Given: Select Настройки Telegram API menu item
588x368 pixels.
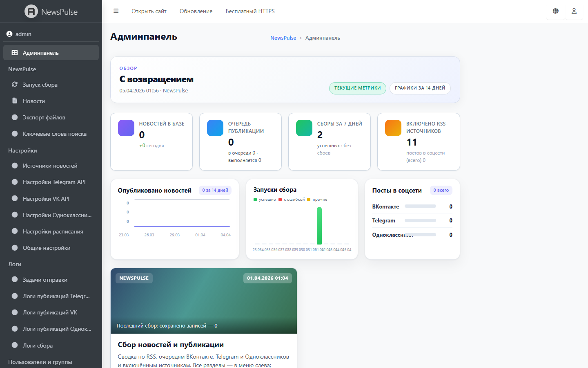Looking at the screenshot, I should click(x=54, y=182).
